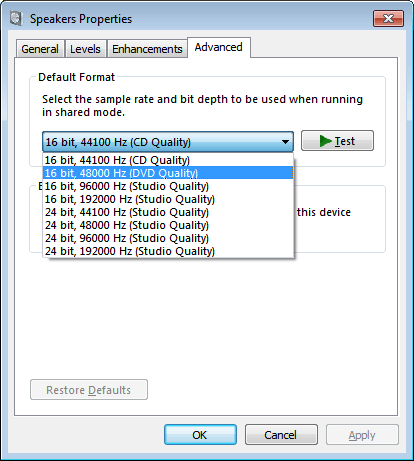
Task: Close the Speakers Properties dialog
Action: 388,18
